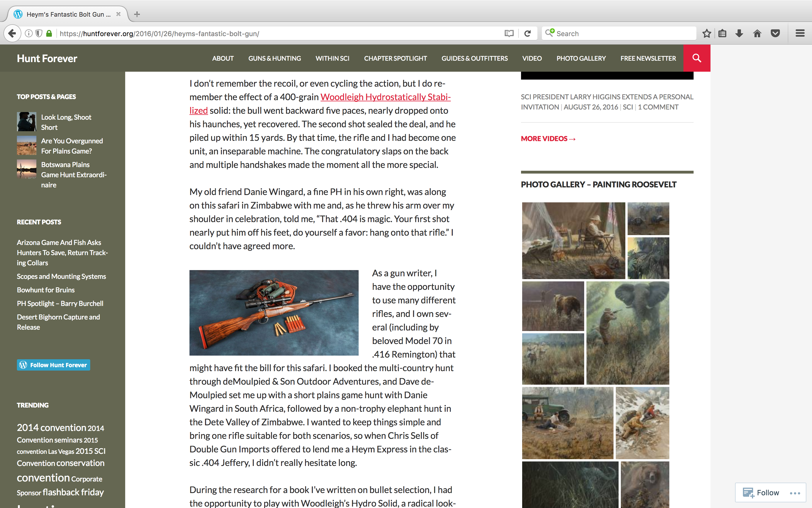Open the Heym rifle photo in article

tap(274, 313)
